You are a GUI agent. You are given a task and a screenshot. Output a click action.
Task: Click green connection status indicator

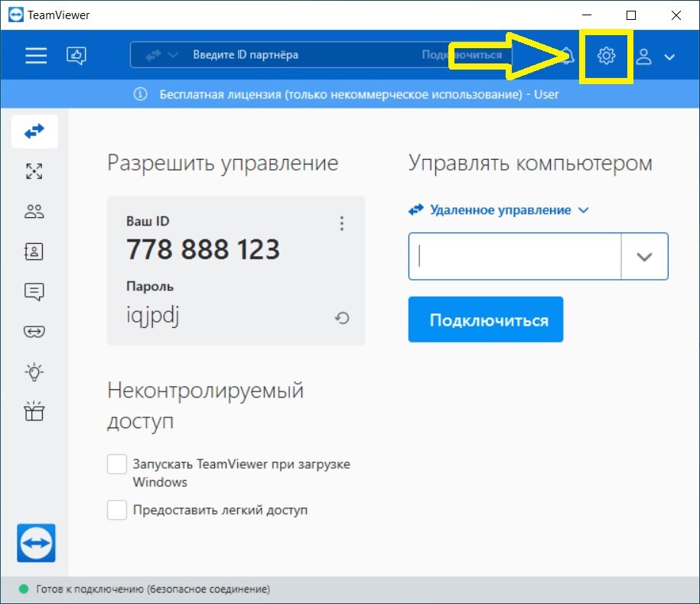click(24, 589)
